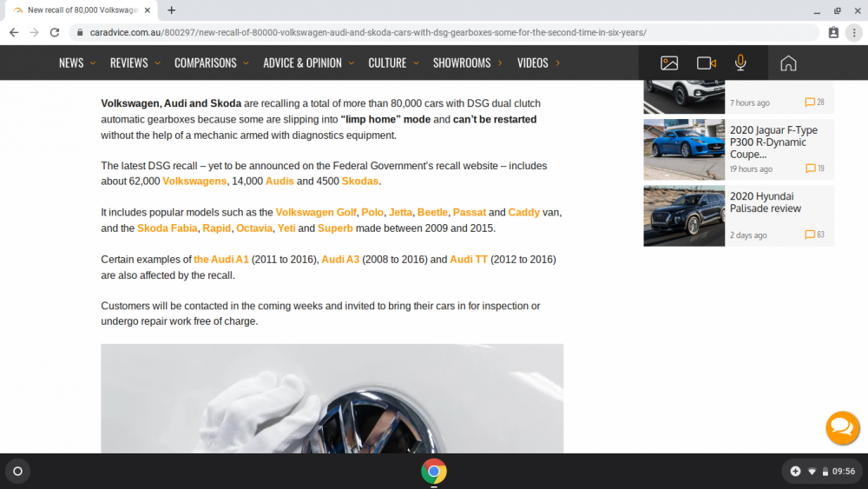Open the Audi A1 link

221,259
